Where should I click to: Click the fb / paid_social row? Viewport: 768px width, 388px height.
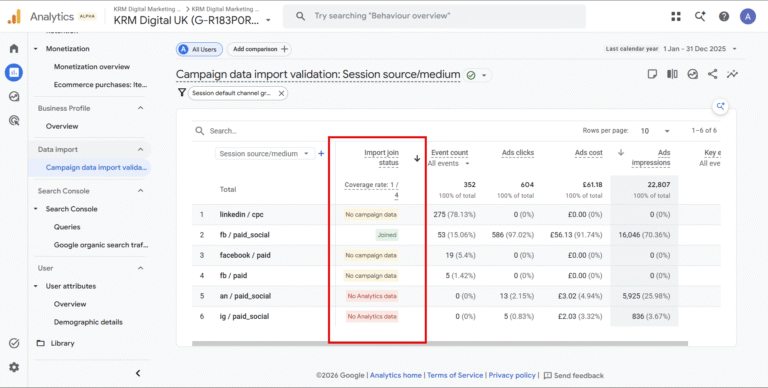pos(456,235)
